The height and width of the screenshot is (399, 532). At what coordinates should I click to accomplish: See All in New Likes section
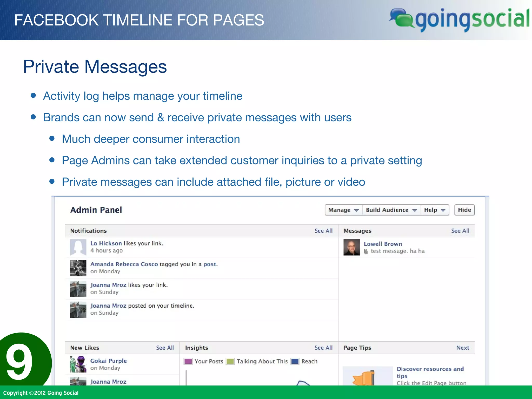click(x=165, y=348)
